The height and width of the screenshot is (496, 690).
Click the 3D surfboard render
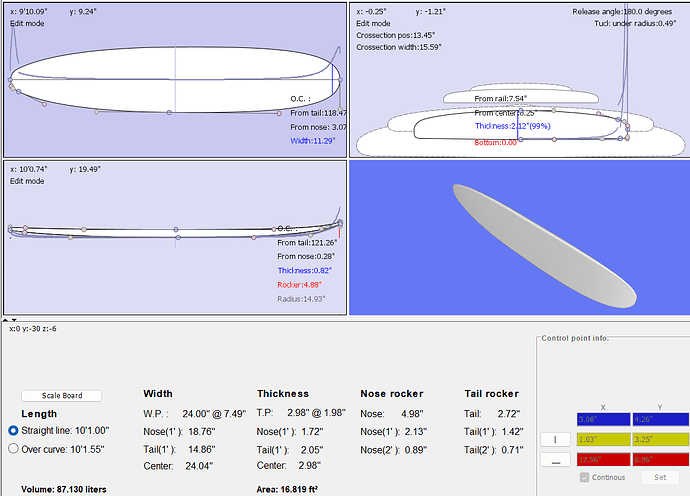tap(545, 244)
